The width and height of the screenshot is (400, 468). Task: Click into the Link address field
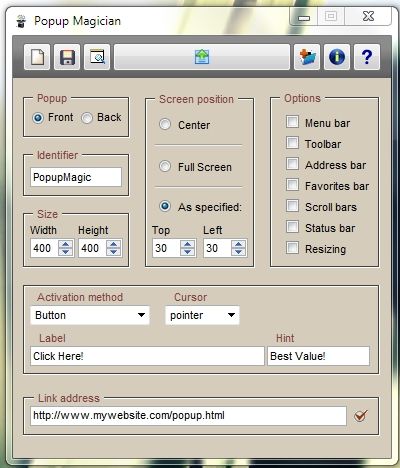coord(188,416)
